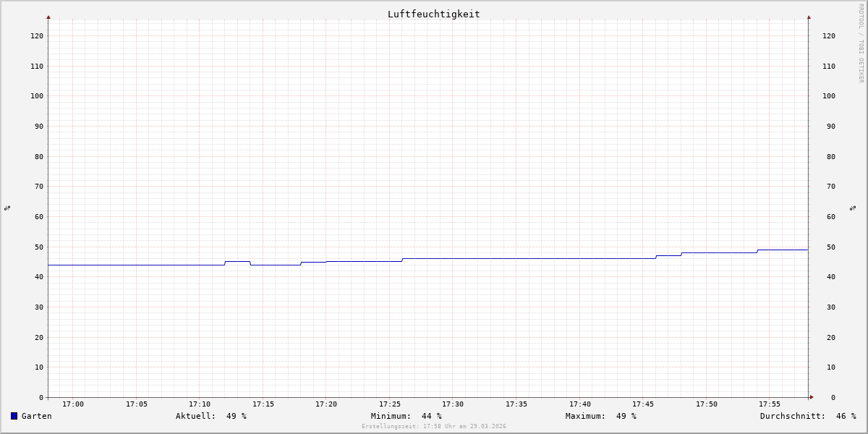
Task: Click the 17:35 time axis label
Action: (516, 404)
